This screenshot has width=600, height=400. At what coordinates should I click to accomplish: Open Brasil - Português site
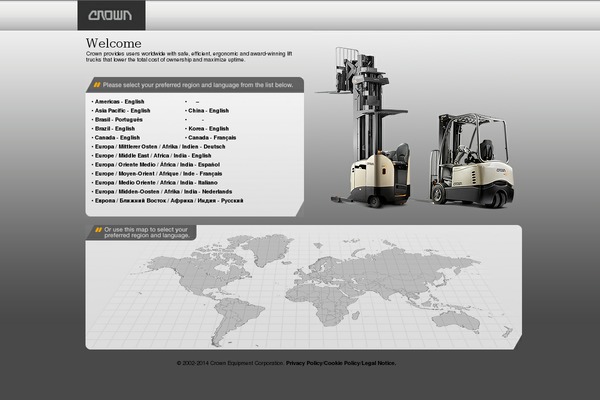[119, 120]
